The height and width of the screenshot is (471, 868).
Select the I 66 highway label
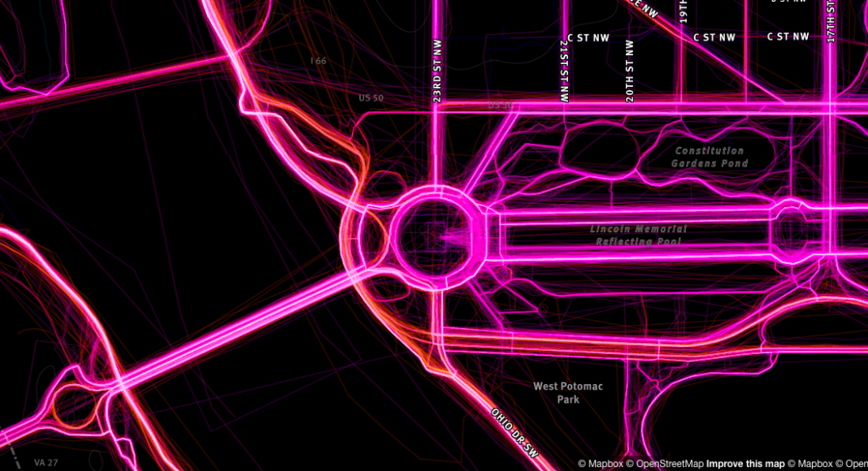point(319,61)
